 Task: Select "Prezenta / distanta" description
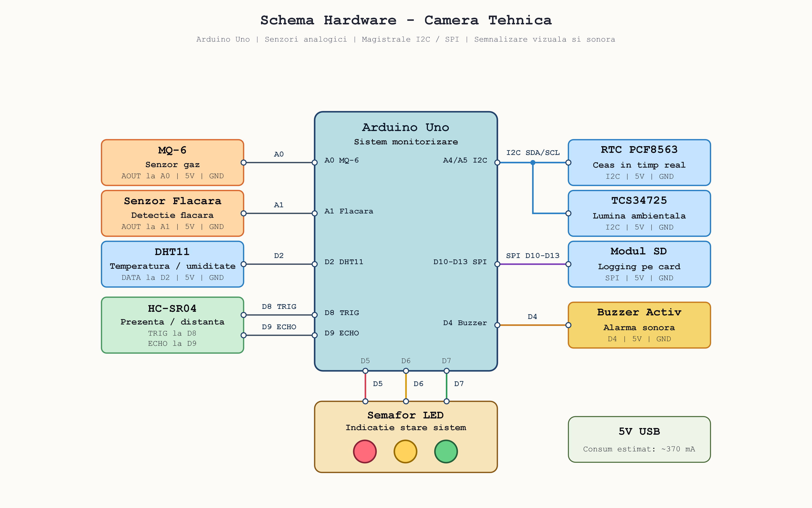pos(172,322)
